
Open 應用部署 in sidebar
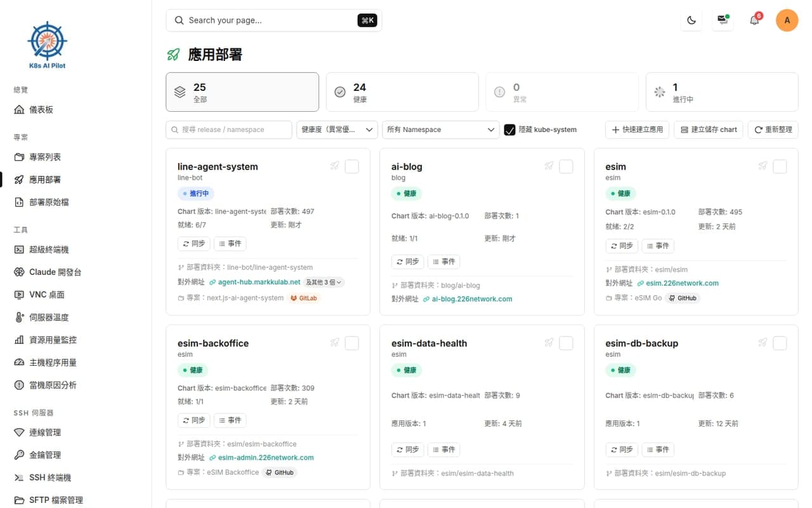coord(45,180)
